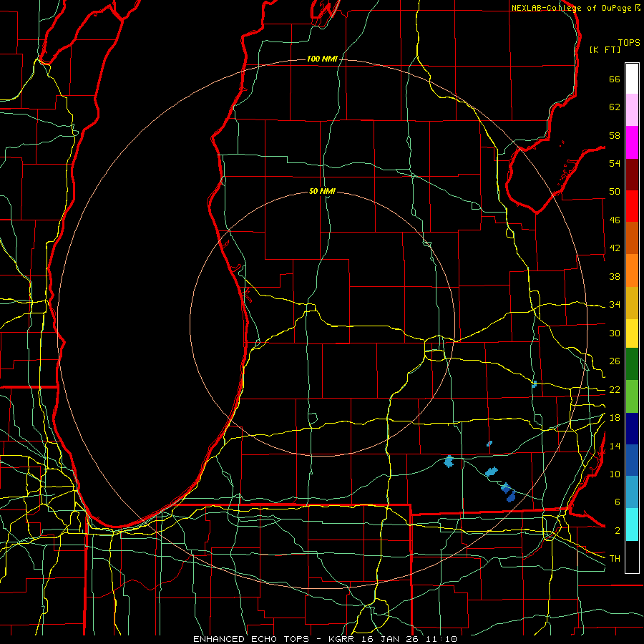Click the legend value "54"
This screenshot has width=644, height=644.
pyautogui.click(x=615, y=163)
